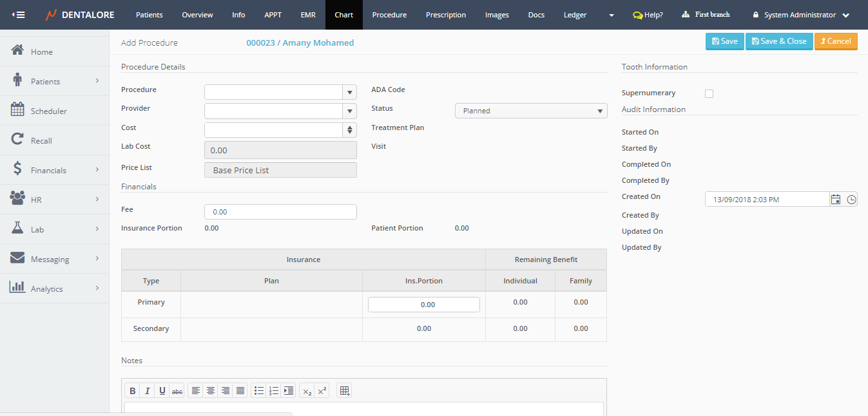
Task: Open the Procedure dropdown list
Action: tap(349, 92)
